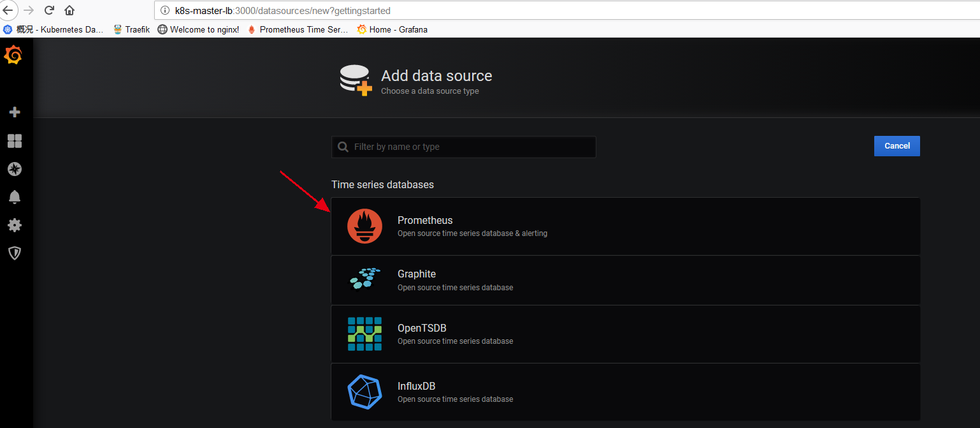The height and width of the screenshot is (428, 980).
Task: Open the Grafana logo home menu
Action: pyautogui.click(x=13, y=55)
